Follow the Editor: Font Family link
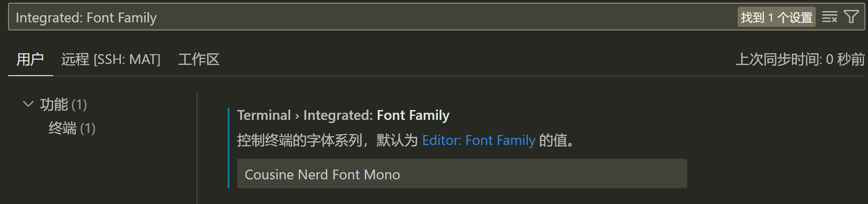This screenshot has width=868, height=204. pyautogui.click(x=479, y=140)
